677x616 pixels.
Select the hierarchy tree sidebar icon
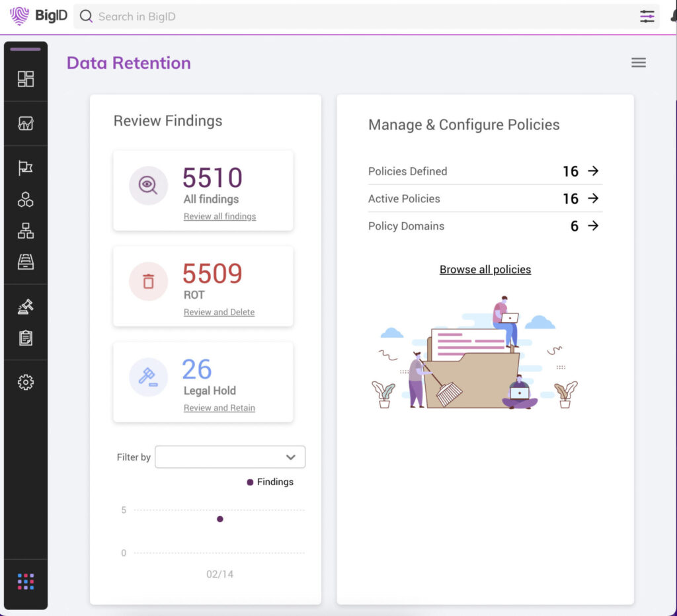click(26, 231)
